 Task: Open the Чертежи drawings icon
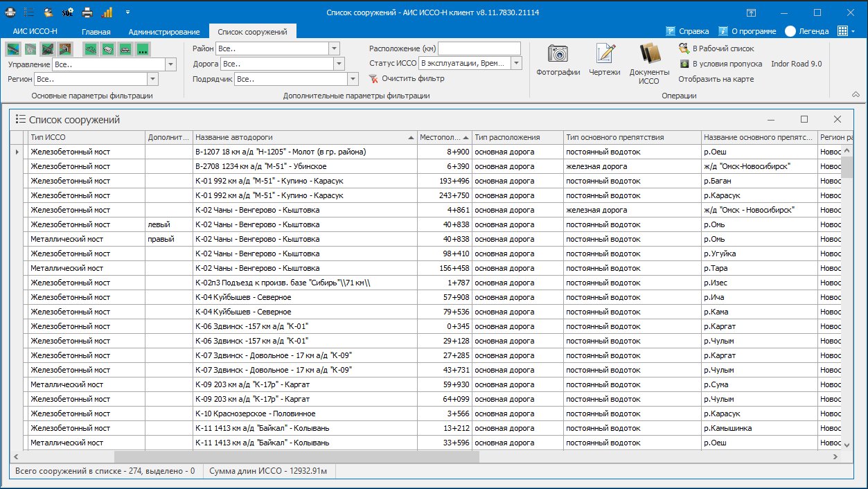coord(605,53)
